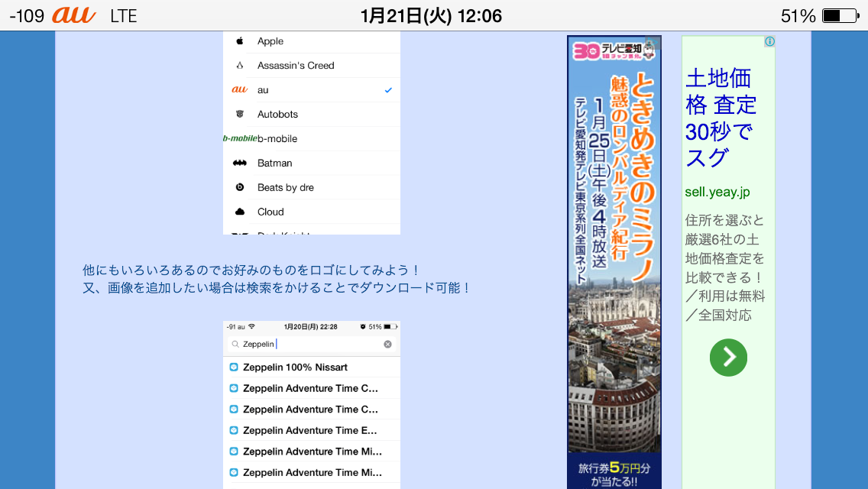Click the icon beside Zeppelin Adventure Time E...
Viewport: 868px width, 489px height.
[234, 430]
